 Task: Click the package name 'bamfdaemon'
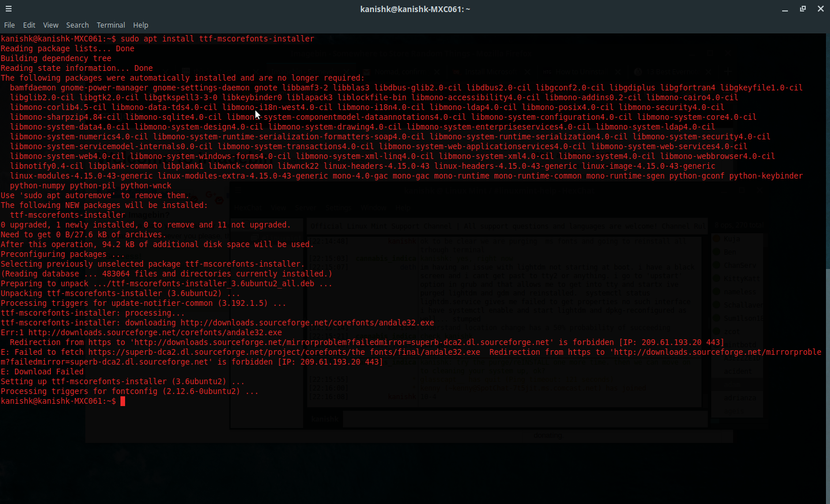click(33, 88)
